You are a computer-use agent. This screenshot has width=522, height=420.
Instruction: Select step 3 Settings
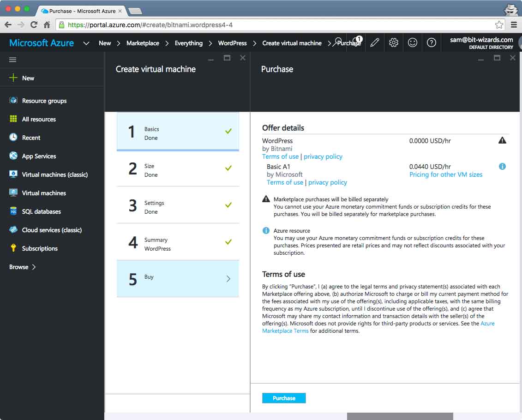click(x=178, y=205)
